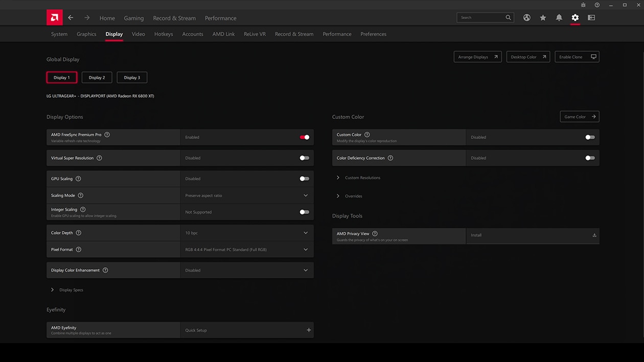Go forward with the right arrow

point(87,17)
